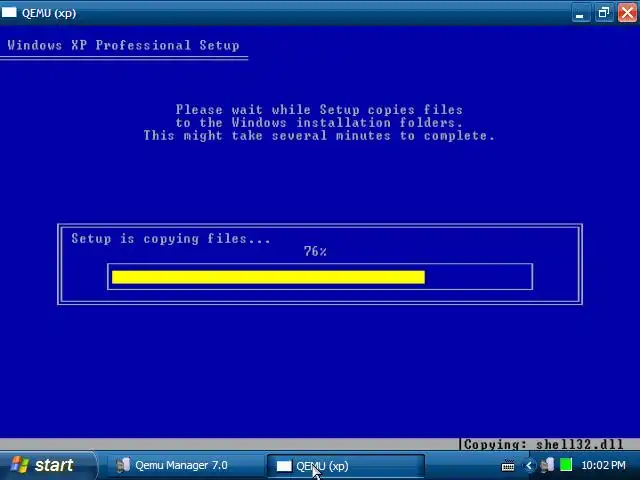Click the line "Please wait while Setup copies files"
640x480 pixels.
point(319,109)
